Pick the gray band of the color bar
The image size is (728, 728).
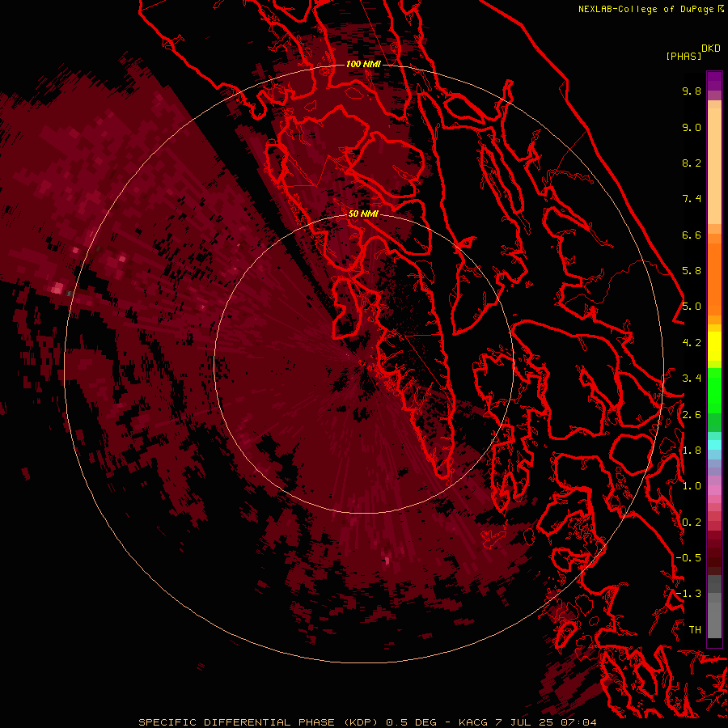point(714,606)
